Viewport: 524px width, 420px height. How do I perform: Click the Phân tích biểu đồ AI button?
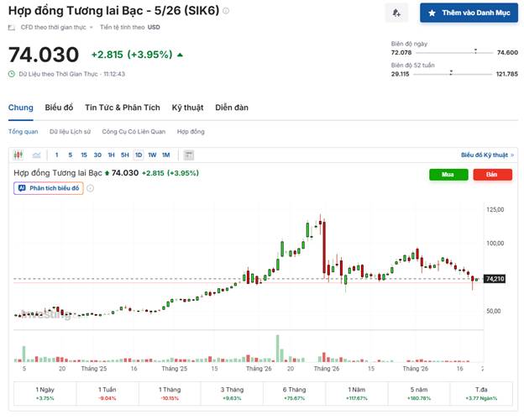49,188
